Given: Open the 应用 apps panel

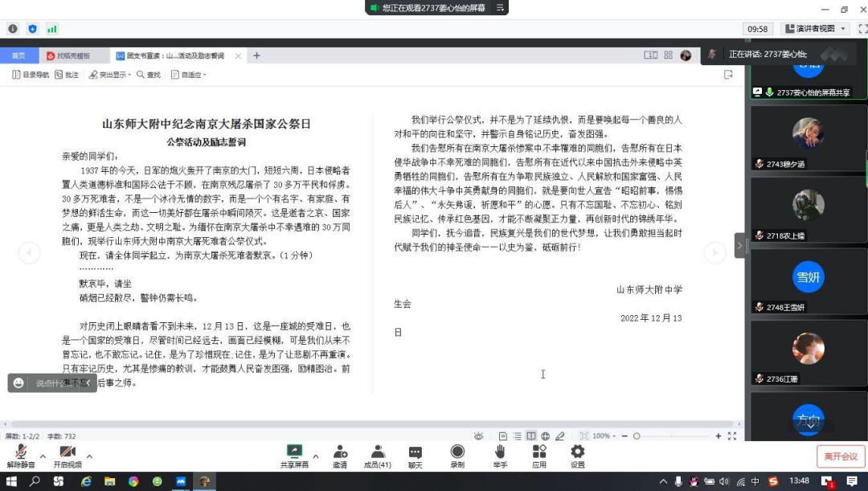Looking at the screenshot, I should point(539,454).
